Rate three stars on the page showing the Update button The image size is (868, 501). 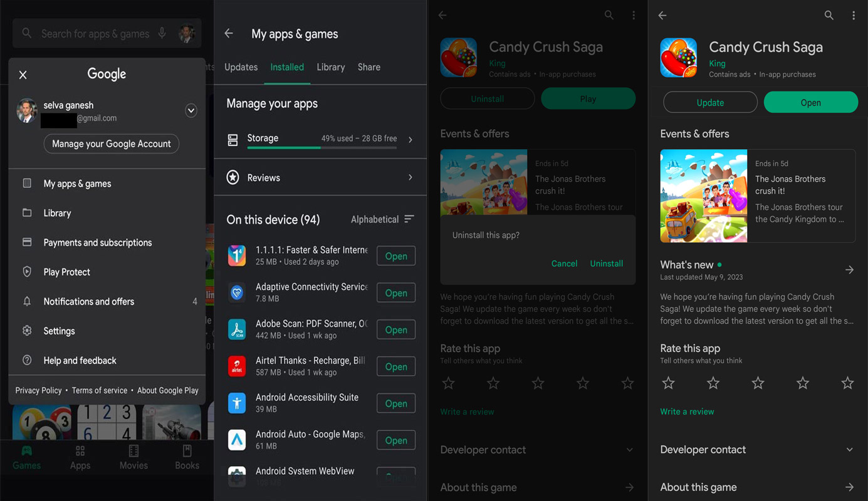point(758,383)
